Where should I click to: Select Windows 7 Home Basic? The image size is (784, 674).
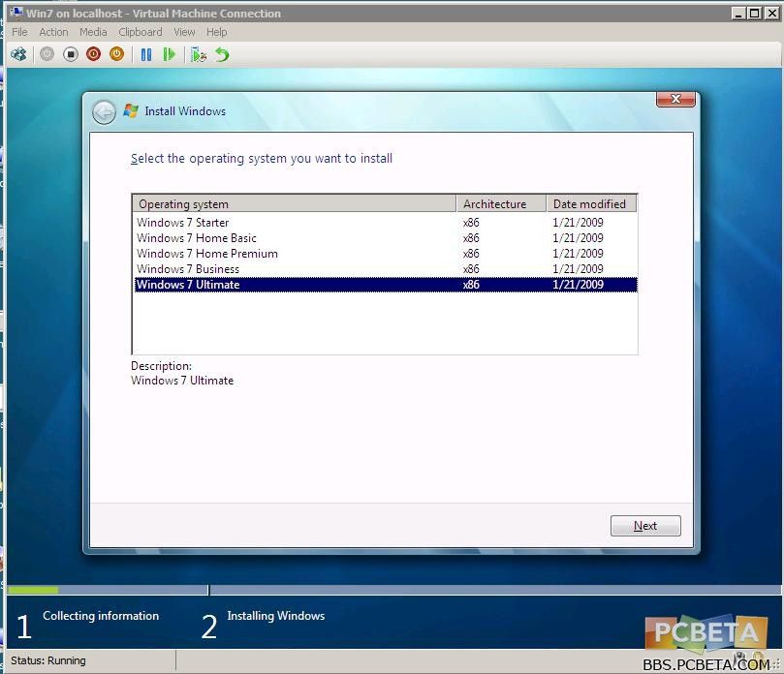385,238
